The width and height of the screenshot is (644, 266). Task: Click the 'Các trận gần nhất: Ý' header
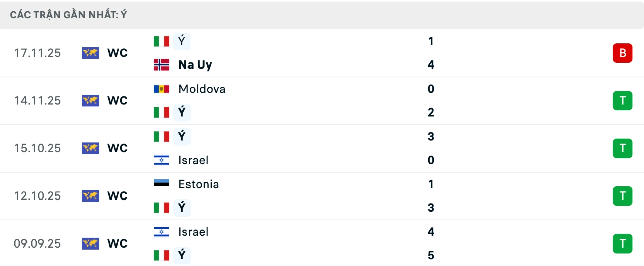tap(68, 15)
